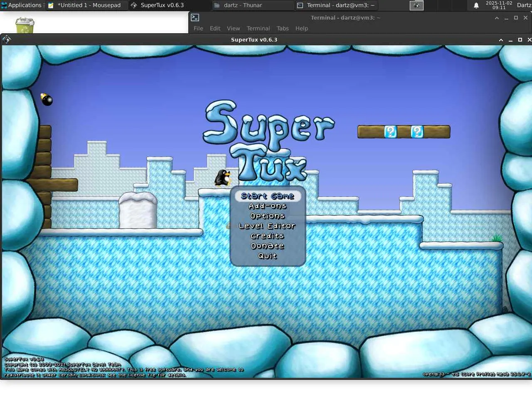Click the system tray icon in the top panel
Image resolution: width=532 pixels, height=399 pixels.
tap(416, 5)
